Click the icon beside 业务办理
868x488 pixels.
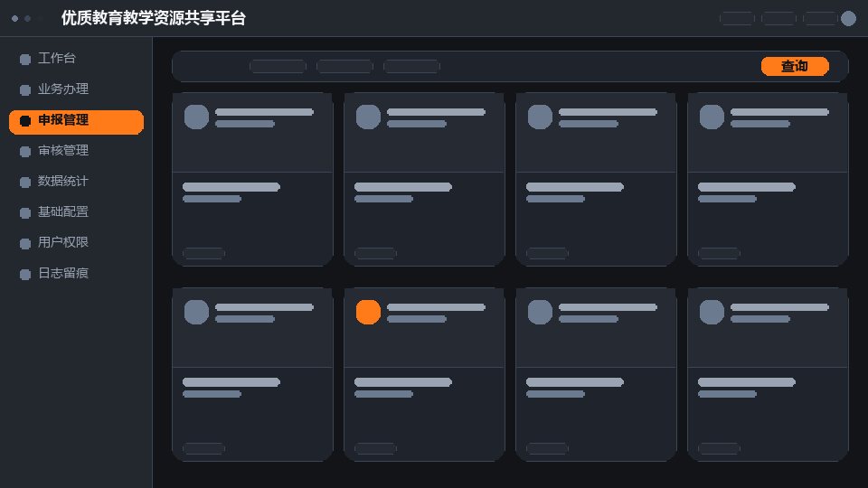coord(25,89)
